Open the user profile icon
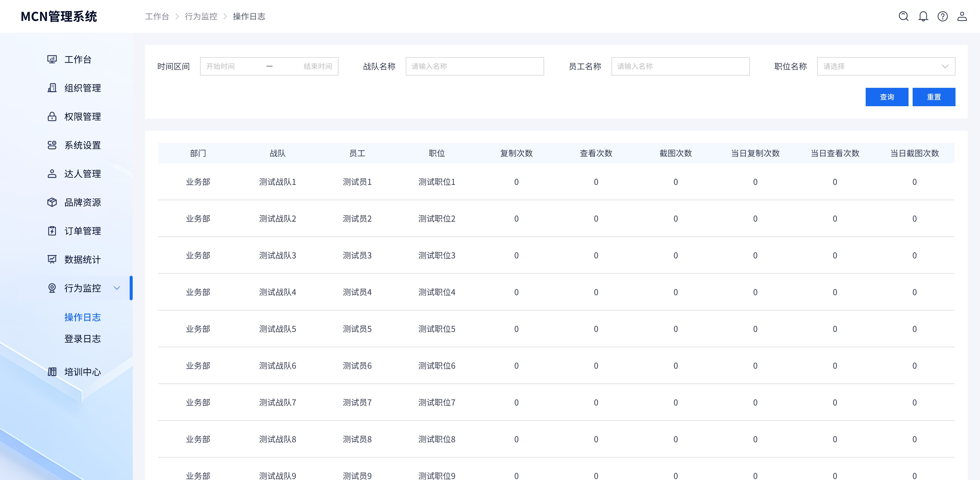 (962, 16)
